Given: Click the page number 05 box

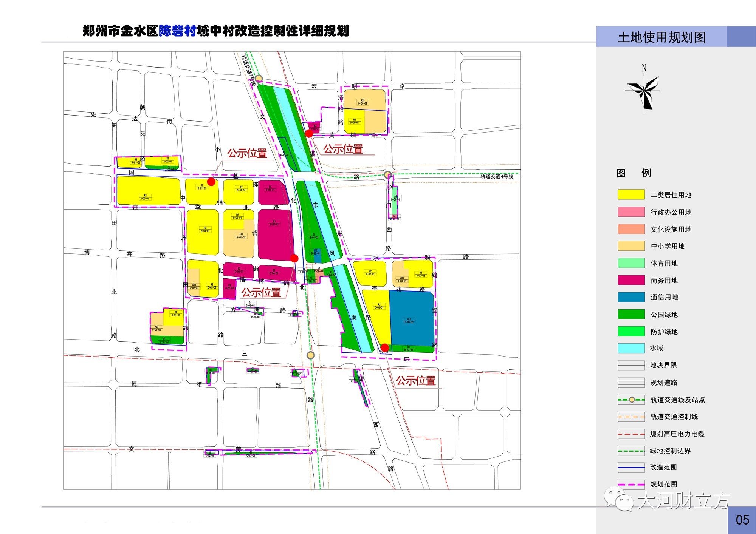Looking at the screenshot, I should (x=742, y=520).
